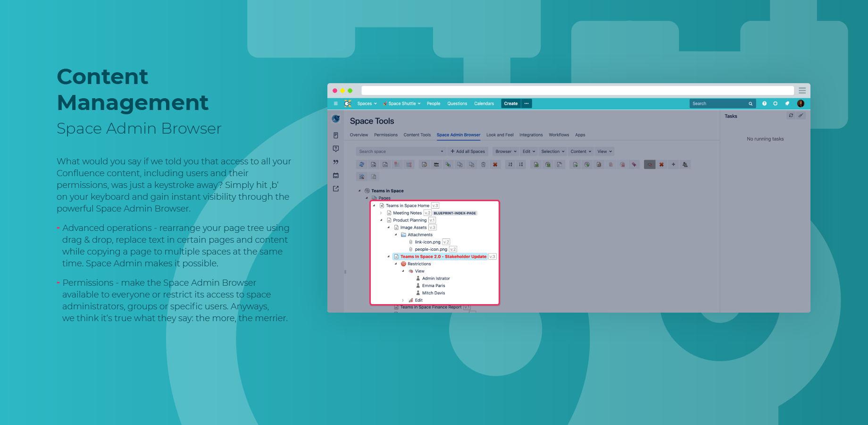The height and width of the screenshot is (425, 868).
Task: Switch to the Integrations tab
Action: pos(531,135)
